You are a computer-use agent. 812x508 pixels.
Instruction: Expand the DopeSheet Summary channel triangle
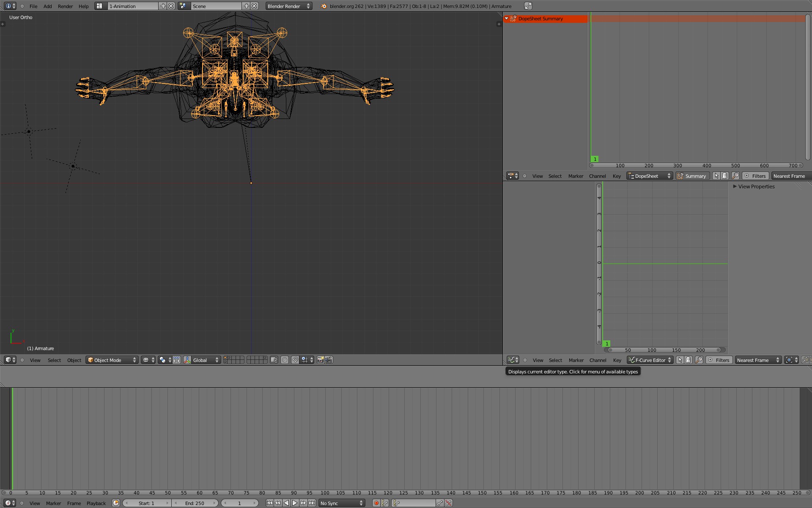point(507,19)
